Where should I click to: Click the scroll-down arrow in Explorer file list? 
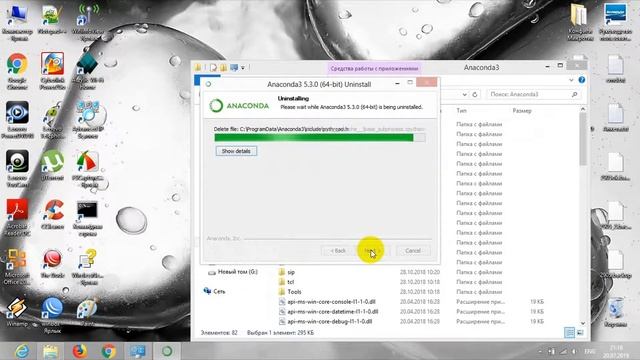click(x=583, y=323)
